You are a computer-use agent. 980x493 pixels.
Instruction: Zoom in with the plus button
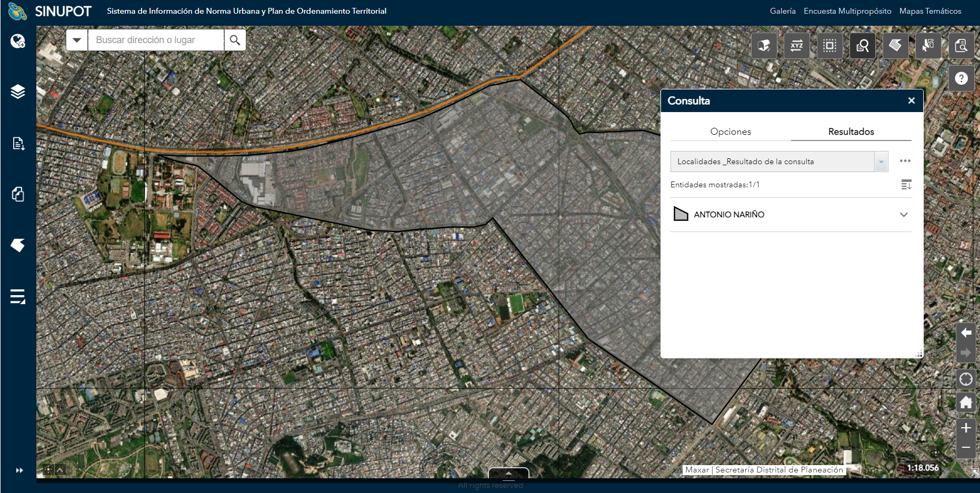coord(966,428)
